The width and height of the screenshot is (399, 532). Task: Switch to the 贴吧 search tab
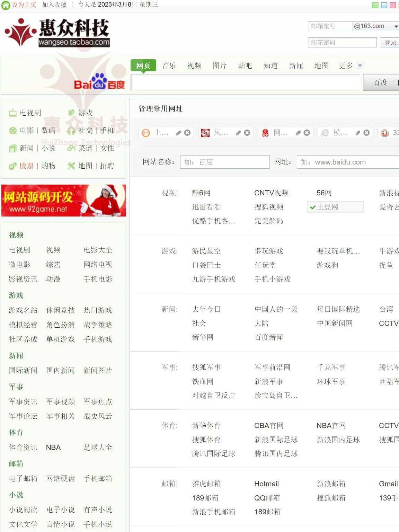click(245, 66)
